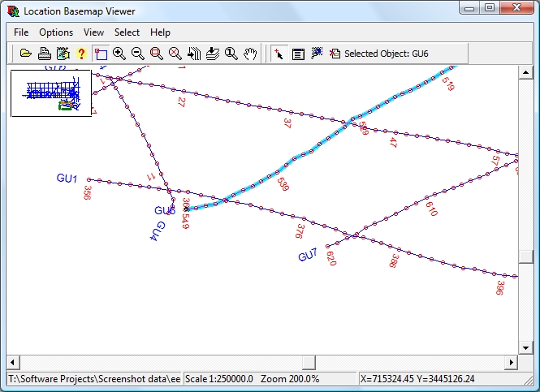Click shotpoint label 37

(x=287, y=123)
